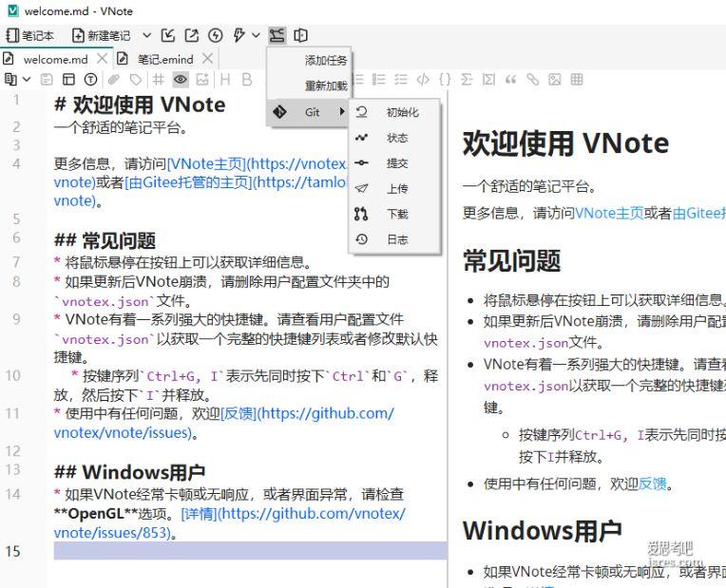
Task: Toggle the preview eye icon
Action: [181, 80]
